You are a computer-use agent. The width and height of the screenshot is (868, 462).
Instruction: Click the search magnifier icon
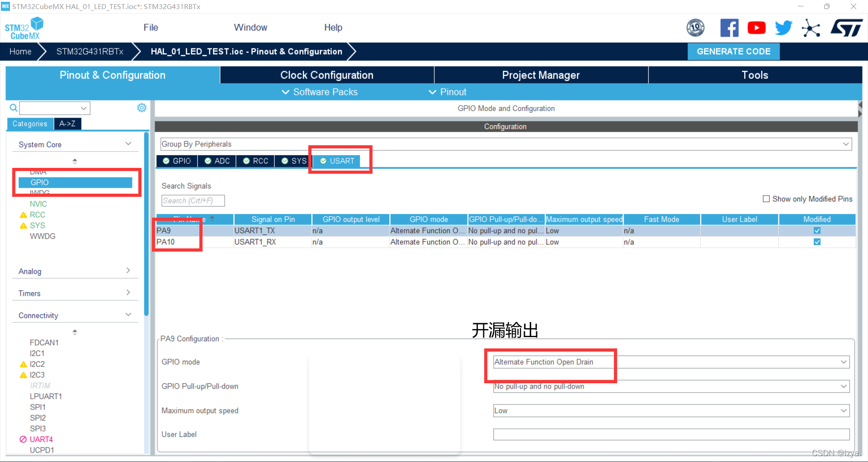click(x=14, y=108)
